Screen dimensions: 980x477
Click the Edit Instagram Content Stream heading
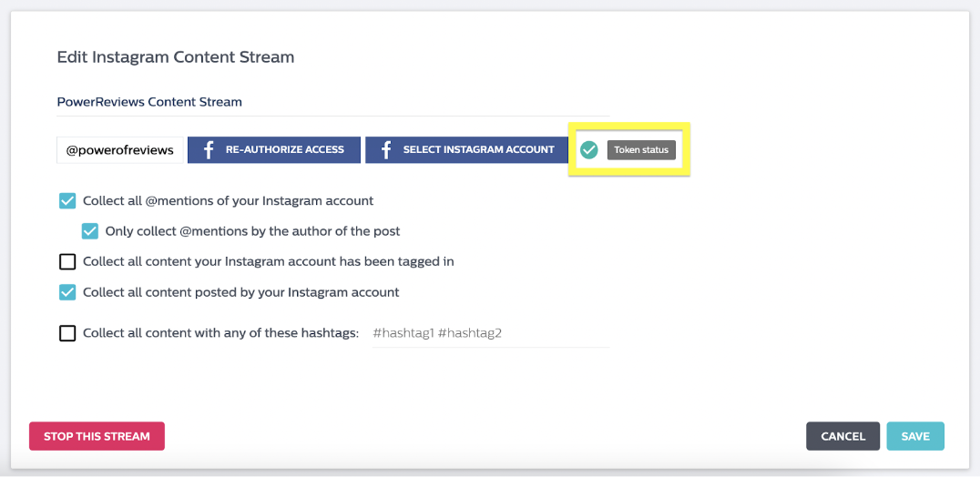click(176, 57)
